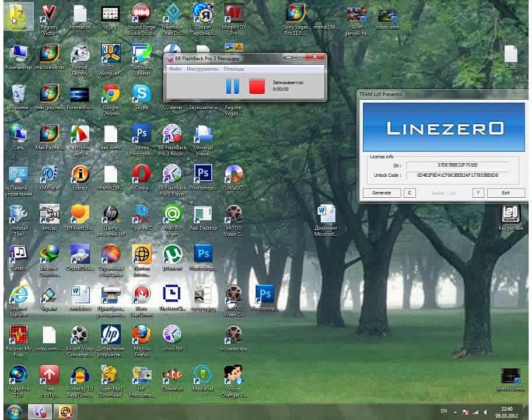Select the Adobe Photoshop icon
532x420 pixels.
pos(142,141)
